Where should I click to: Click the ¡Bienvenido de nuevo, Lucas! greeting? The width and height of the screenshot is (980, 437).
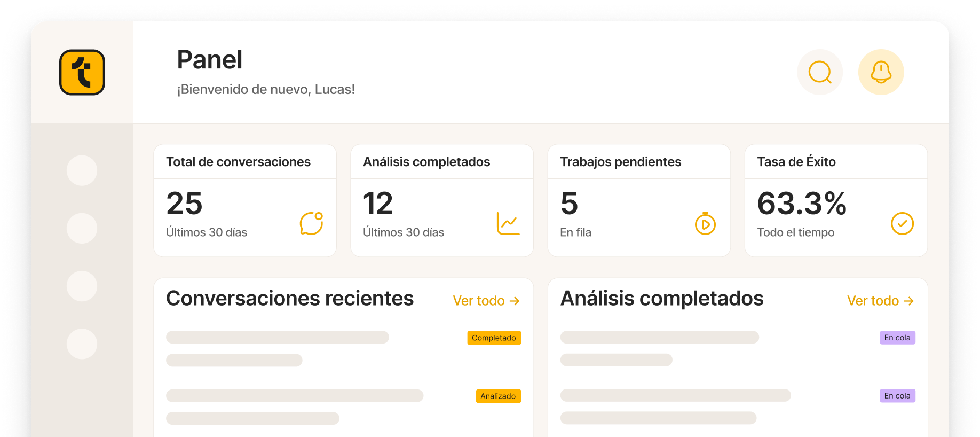tap(266, 89)
